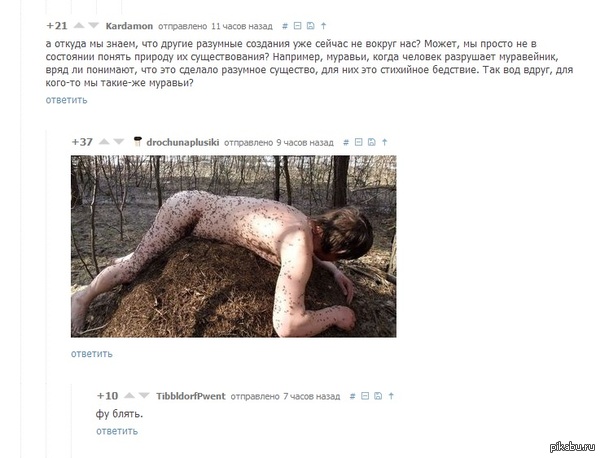Image resolution: width=600 pixels, height=458 pixels.
Task: Downvote TibbldorfPwent's comment
Action: tap(144, 396)
